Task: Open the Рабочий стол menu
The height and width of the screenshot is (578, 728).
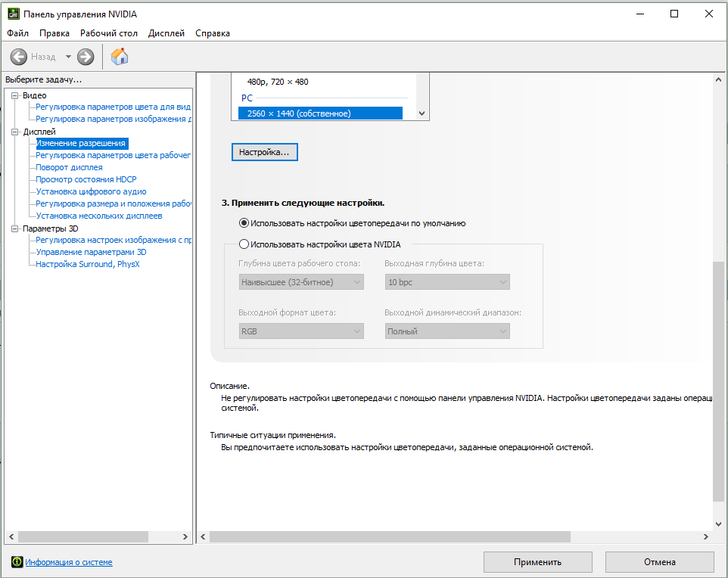Action: click(109, 33)
